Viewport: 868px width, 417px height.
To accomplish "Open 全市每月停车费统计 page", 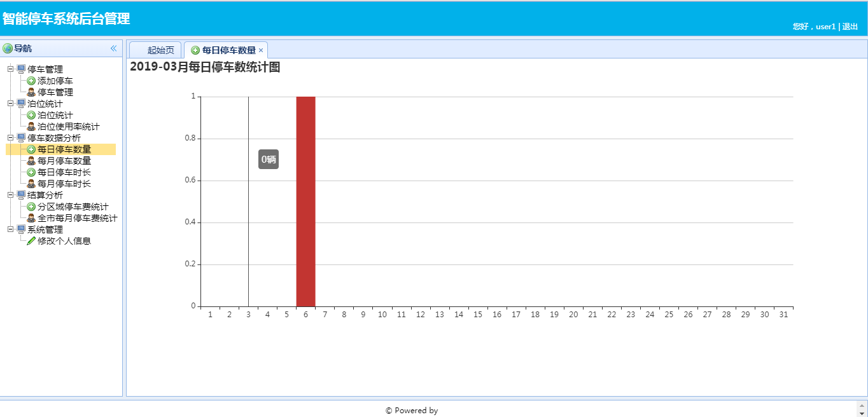I will (78, 218).
